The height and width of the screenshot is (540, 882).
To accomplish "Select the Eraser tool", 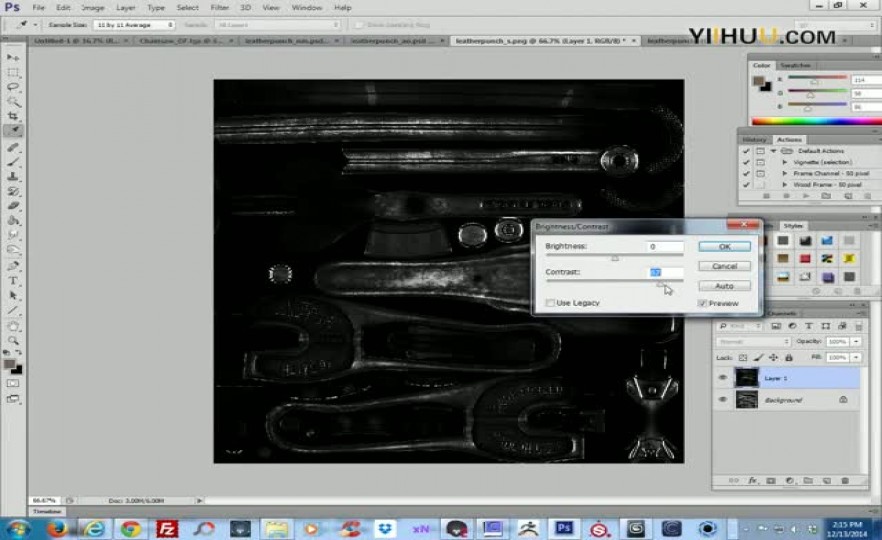I will pos(13,206).
